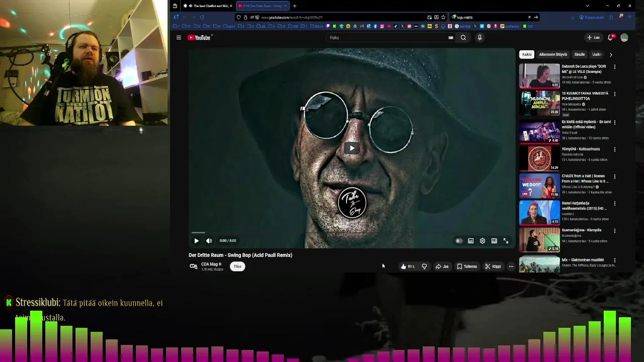Start voice search with the microphone icon

coord(479,38)
